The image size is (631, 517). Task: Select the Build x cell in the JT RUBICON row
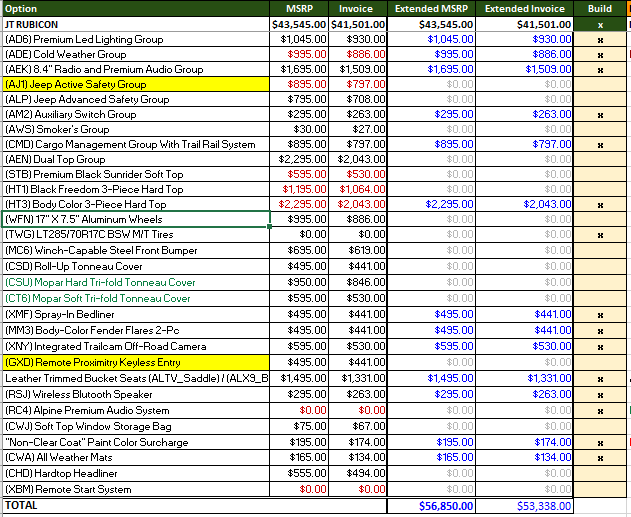point(600,25)
